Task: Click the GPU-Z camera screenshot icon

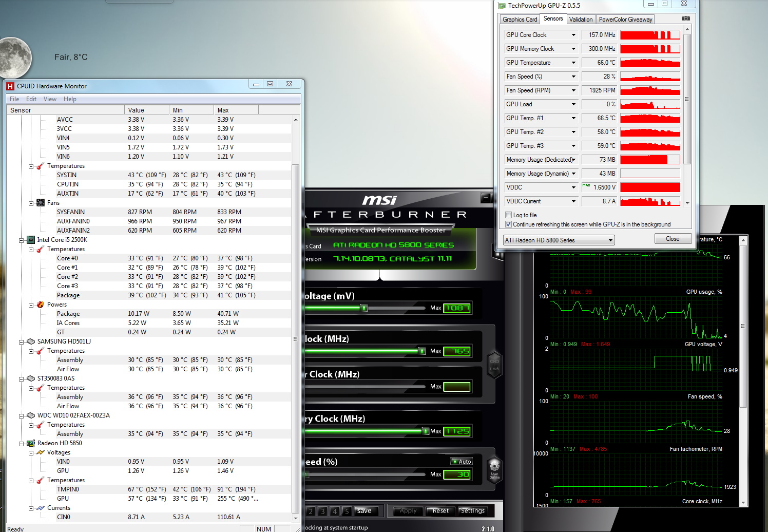Action: point(686,18)
